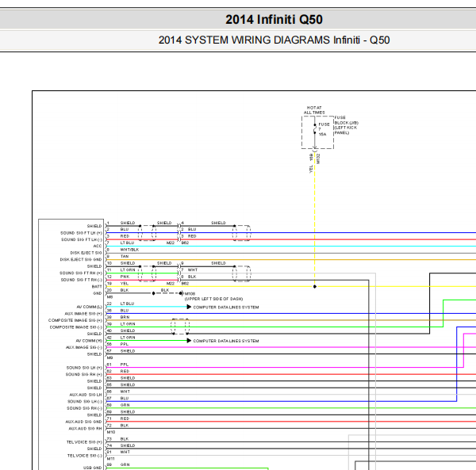Click the 'LT GRN' label at pin 11

point(128,269)
